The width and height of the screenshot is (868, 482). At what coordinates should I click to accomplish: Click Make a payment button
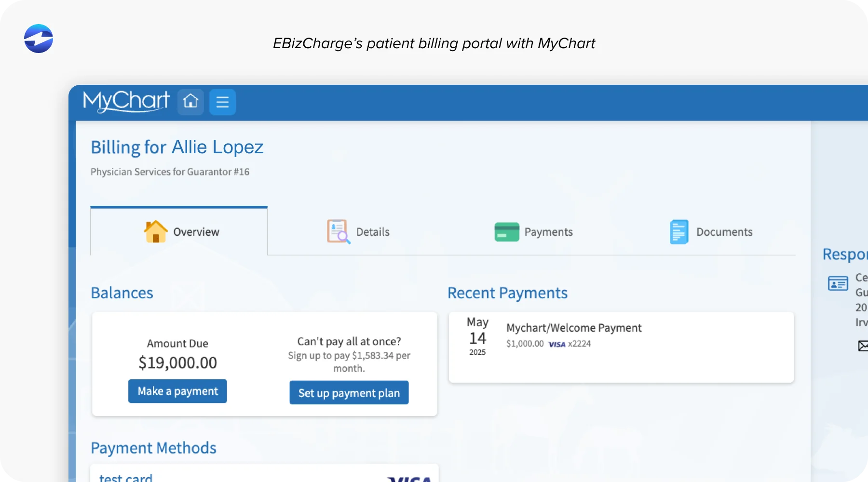click(177, 391)
